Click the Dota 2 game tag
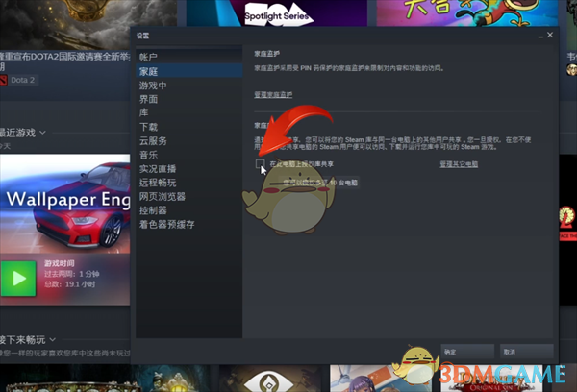Viewport: 577px width, 392px height. pyautogui.click(x=22, y=80)
